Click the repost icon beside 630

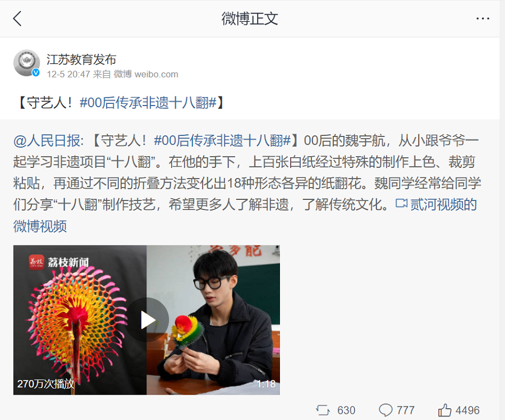323,410
